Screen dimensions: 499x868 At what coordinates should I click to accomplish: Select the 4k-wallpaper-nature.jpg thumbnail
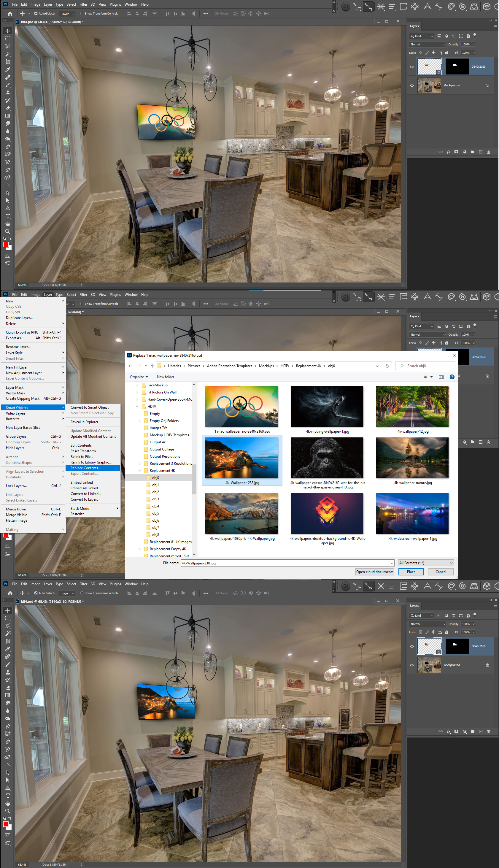click(412, 458)
